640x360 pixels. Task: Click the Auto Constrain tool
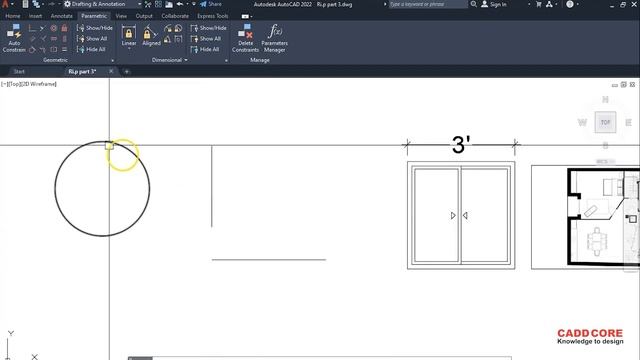click(x=14, y=38)
